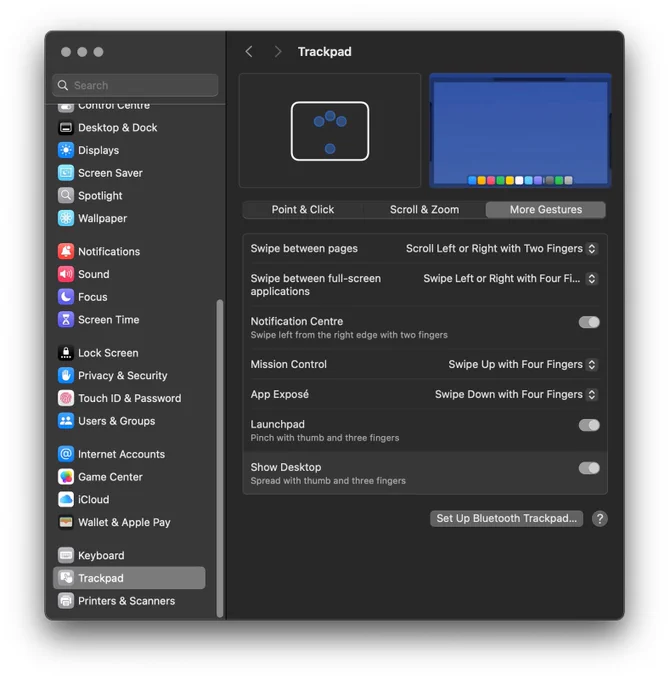Click the trackpad gesture preview thumbnail
Image resolution: width=670 pixels, height=680 pixels.
click(x=330, y=131)
